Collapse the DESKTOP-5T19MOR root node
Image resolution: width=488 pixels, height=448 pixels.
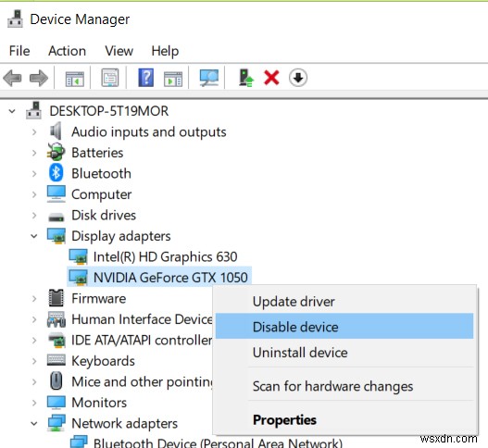[x=12, y=111]
